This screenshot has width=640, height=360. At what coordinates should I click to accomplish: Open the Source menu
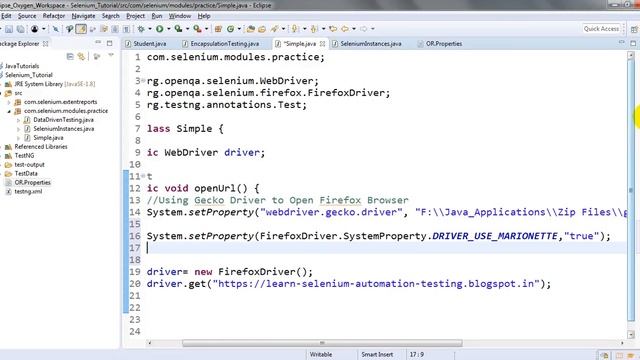click(x=27, y=16)
